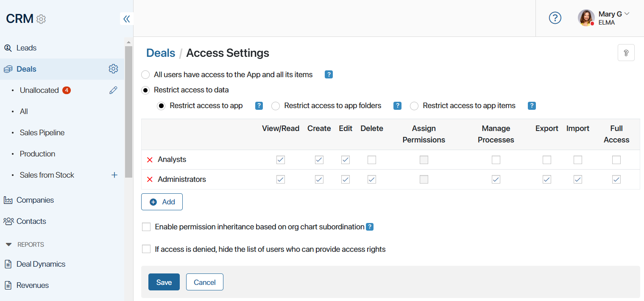
Task: Select Restrict access to data radio
Action: tap(145, 90)
